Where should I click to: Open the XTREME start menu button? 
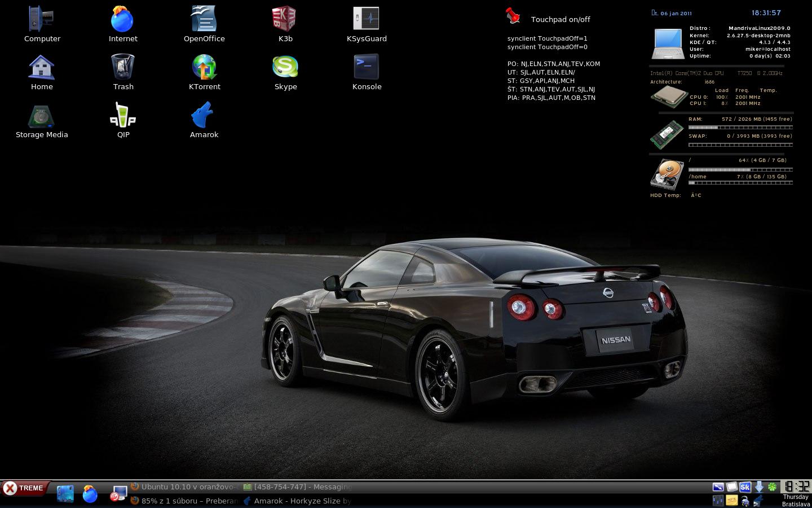(25, 488)
